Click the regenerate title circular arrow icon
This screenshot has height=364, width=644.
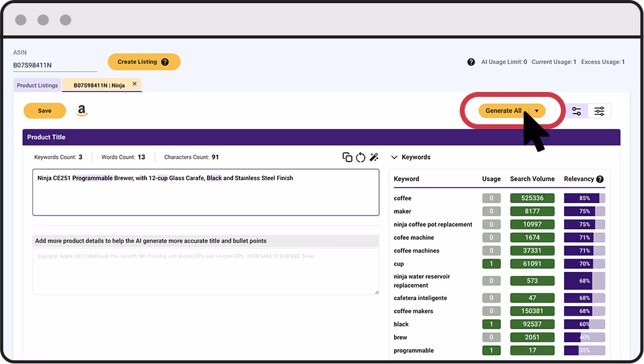[x=360, y=157]
